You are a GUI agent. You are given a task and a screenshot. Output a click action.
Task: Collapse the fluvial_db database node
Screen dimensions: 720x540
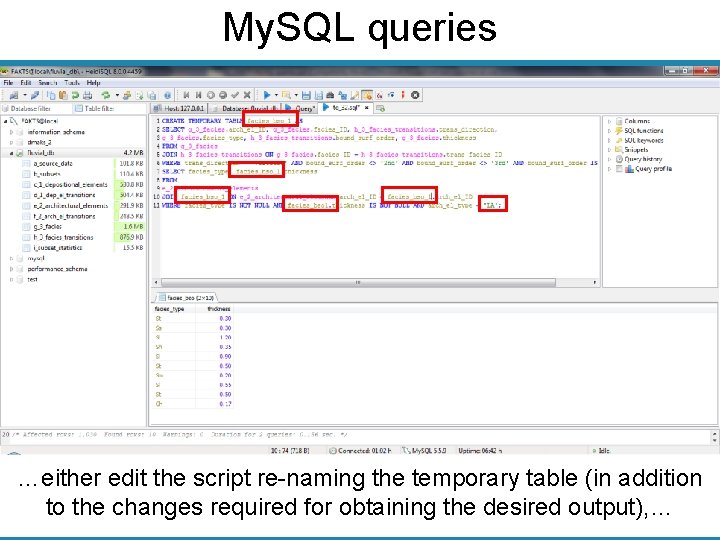coord(11,153)
